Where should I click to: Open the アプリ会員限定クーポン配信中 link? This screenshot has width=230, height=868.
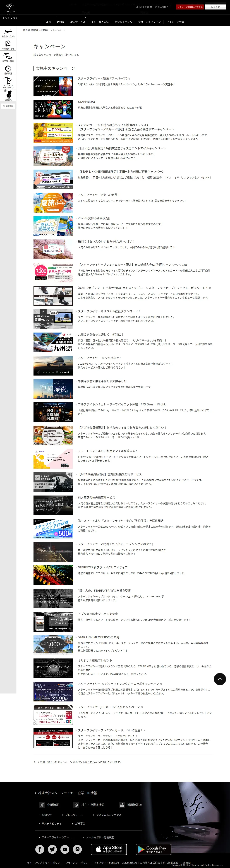coord(98,614)
